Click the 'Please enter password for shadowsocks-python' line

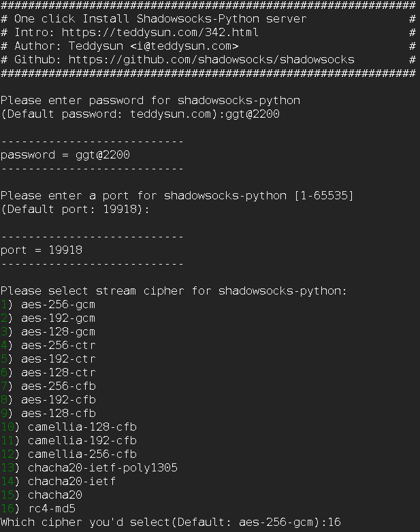tap(150, 101)
